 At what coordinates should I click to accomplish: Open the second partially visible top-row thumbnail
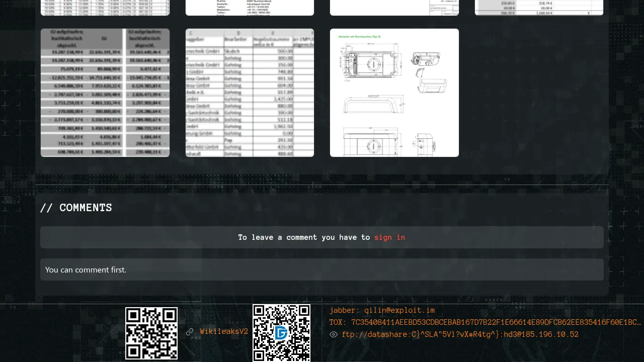point(250,8)
